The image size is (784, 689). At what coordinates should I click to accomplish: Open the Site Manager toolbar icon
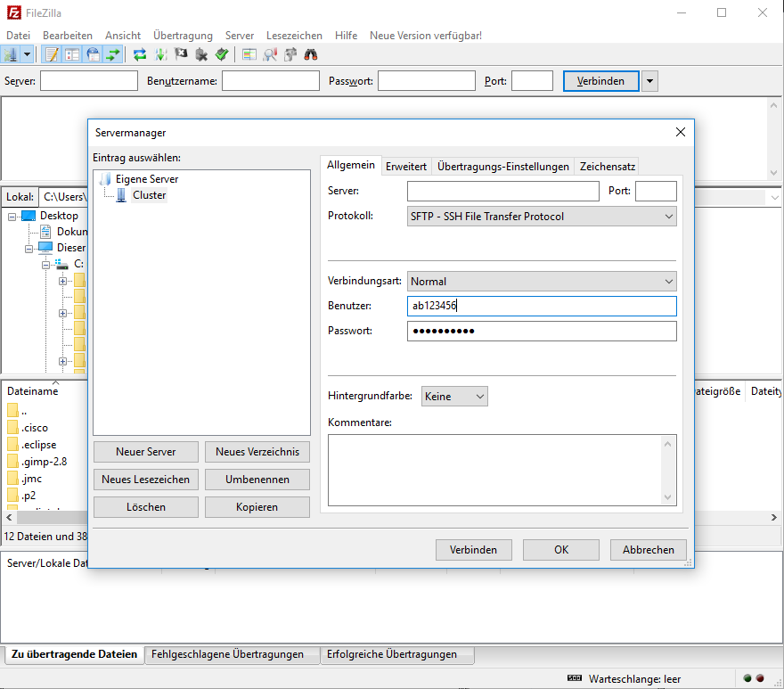click(x=12, y=54)
